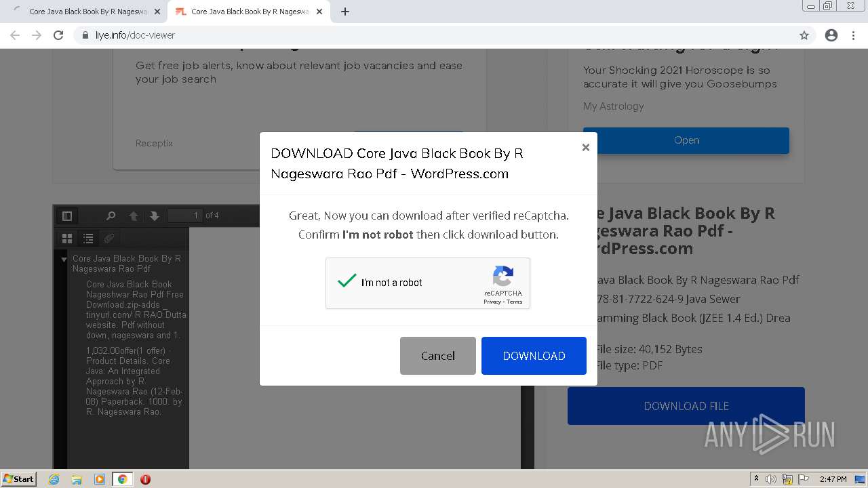
Task: Open the Windows Start button
Action: (x=19, y=479)
